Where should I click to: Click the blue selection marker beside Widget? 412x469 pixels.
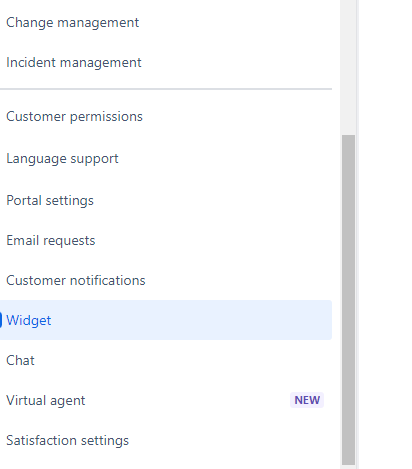pyautogui.click(x=1, y=320)
